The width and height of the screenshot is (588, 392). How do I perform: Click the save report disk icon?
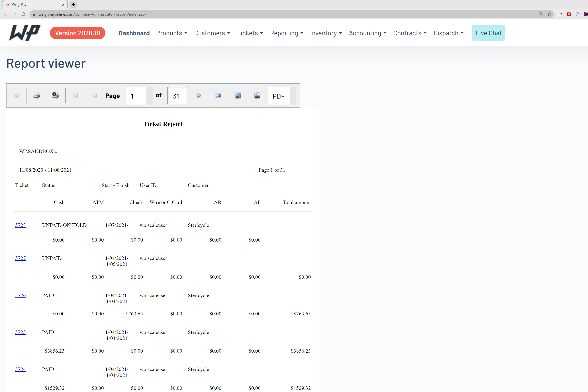[x=238, y=95]
